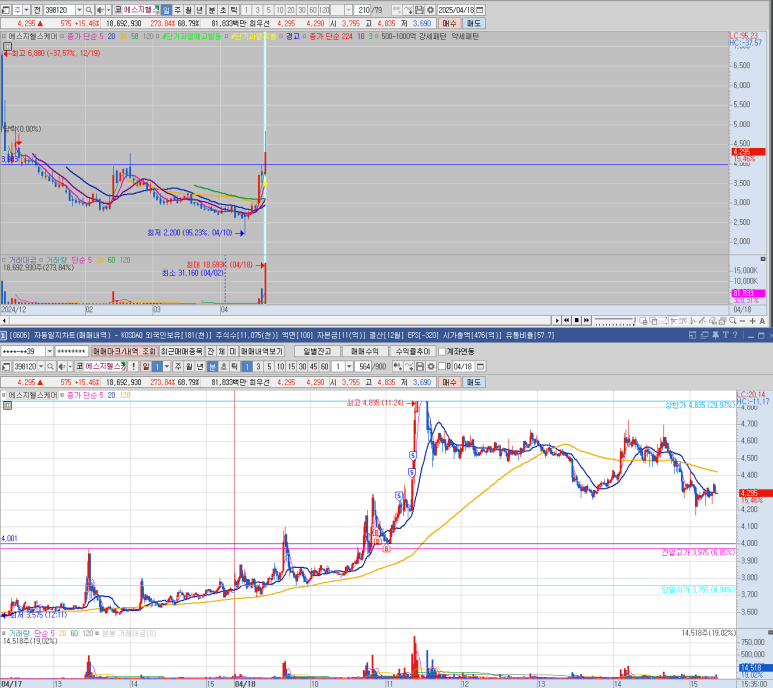773x688 pixels.
Task: Toggle the 계좌연동 checkbox
Action: pyautogui.click(x=442, y=351)
